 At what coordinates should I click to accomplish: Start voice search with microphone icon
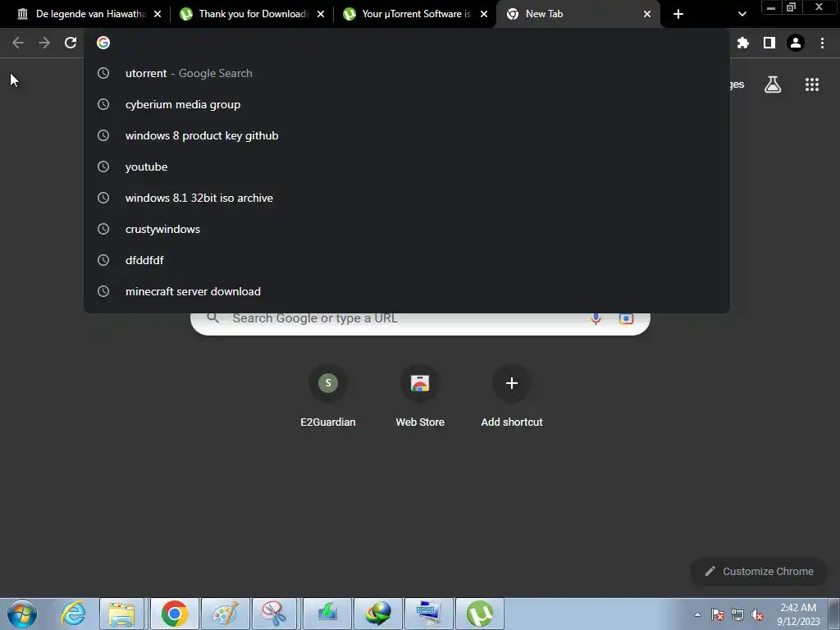pyautogui.click(x=596, y=318)
